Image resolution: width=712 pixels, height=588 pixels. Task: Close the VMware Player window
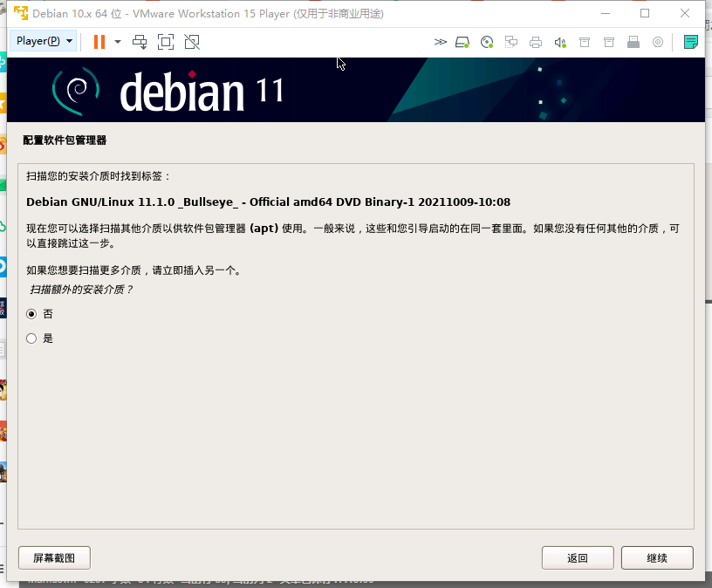coord(685,14)
